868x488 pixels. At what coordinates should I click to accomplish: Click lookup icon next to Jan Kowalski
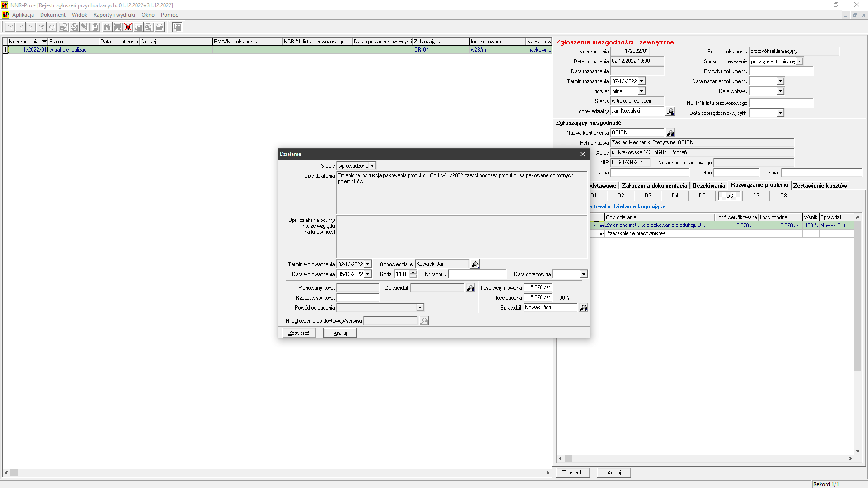click(670, 111)
